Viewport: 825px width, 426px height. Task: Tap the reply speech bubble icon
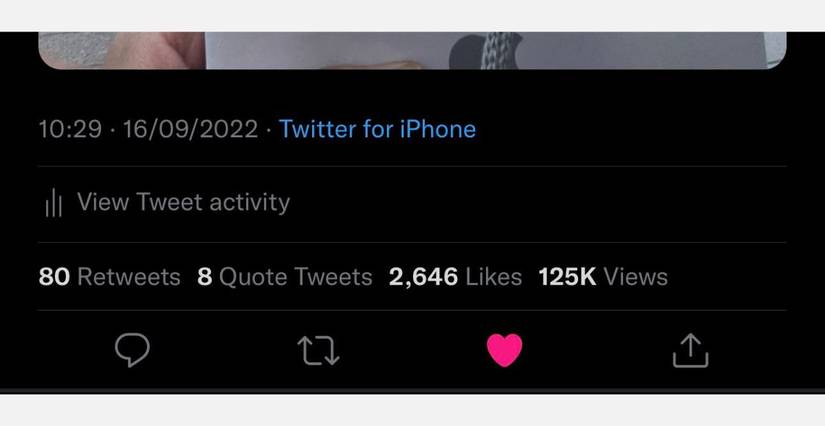[x=132, y=350]
